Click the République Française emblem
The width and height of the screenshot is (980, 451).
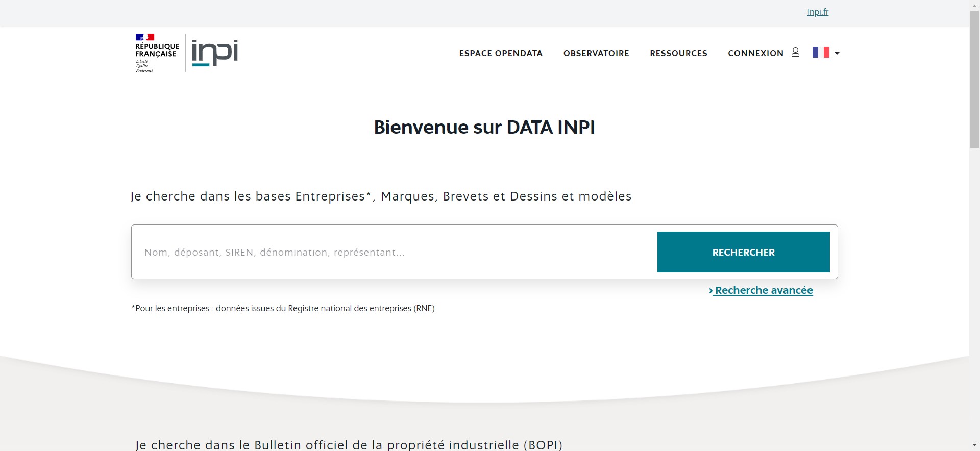[157, 53]
